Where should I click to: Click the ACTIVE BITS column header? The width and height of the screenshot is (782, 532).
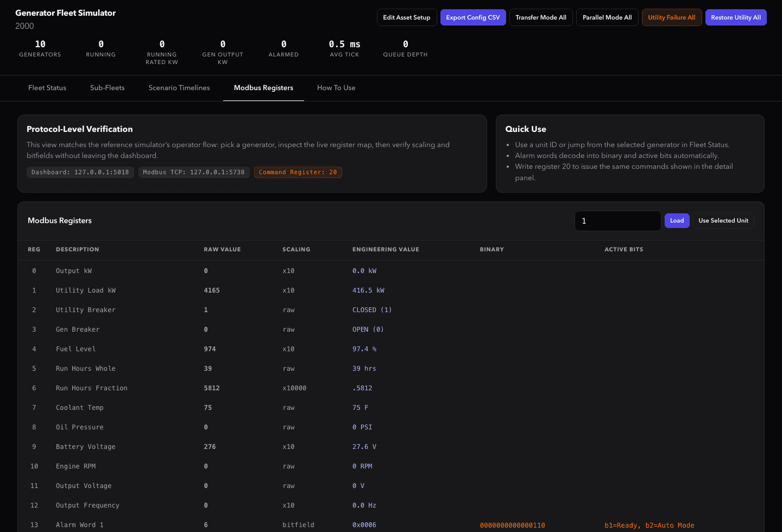point(624,250)
